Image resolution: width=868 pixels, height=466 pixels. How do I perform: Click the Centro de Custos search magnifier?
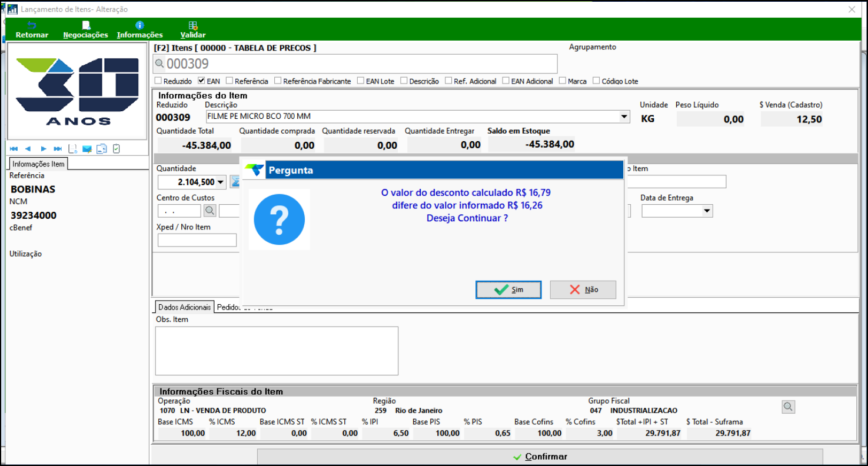pos(209,210)
